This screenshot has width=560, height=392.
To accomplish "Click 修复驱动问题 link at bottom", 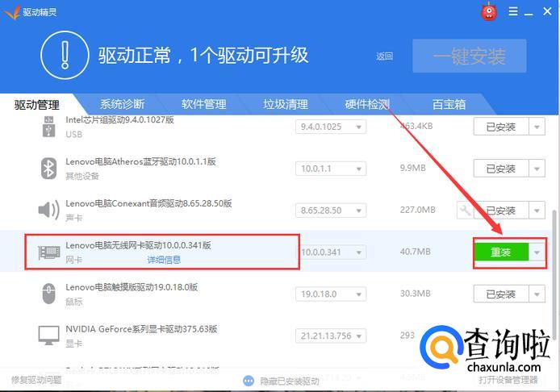I will tap(36, 380).
